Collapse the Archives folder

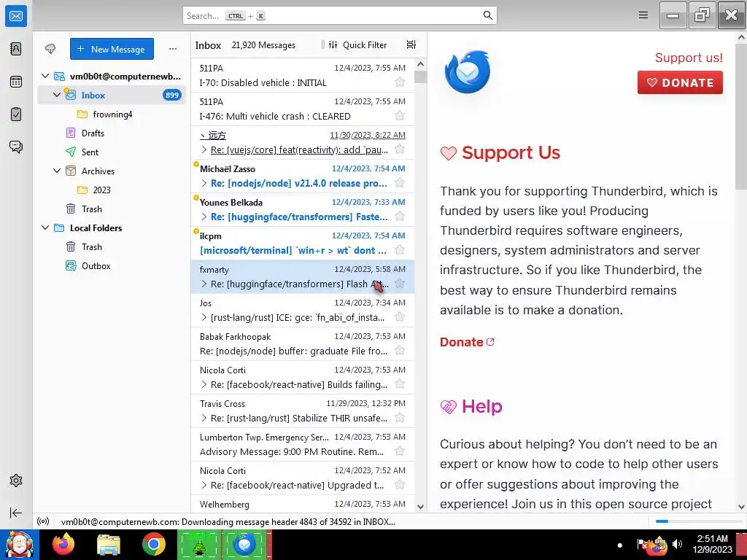click(57, 171)
